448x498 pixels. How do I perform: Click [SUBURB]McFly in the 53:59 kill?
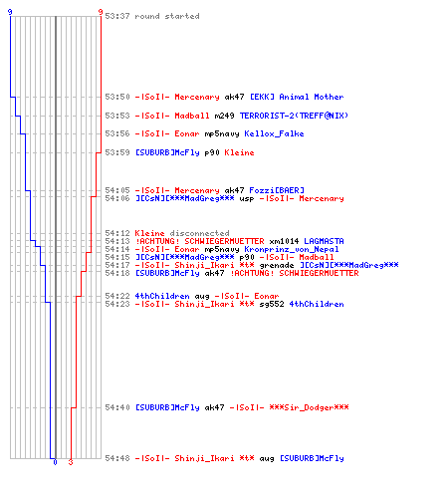pyautogui.click(x=167, y=152)
